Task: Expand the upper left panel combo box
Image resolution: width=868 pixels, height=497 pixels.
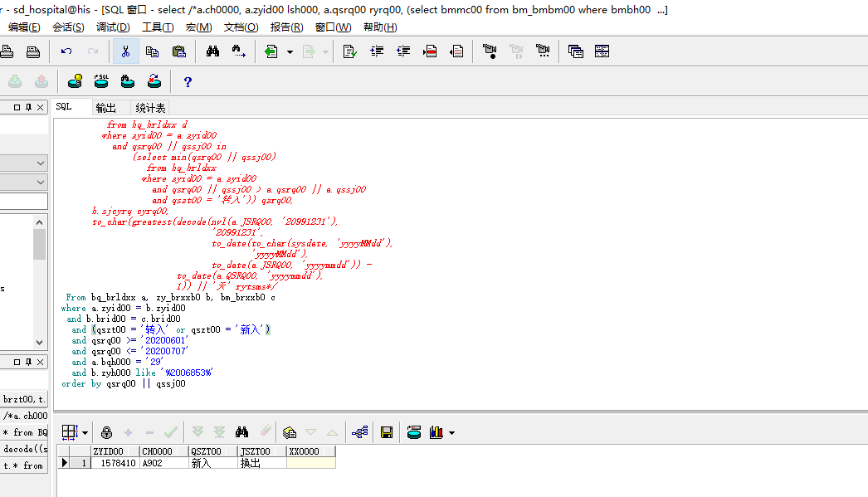Action: coord(41,163)
